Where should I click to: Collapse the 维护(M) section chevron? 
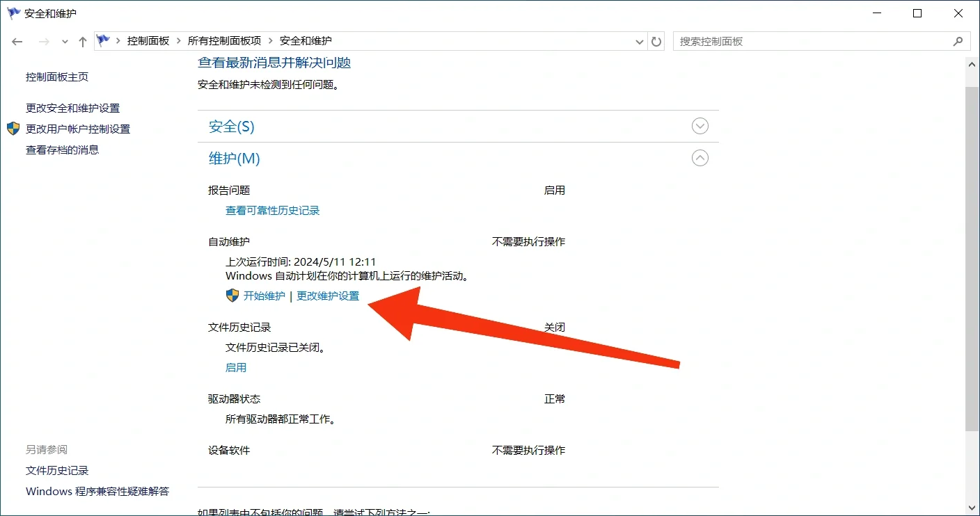(700, 158)
